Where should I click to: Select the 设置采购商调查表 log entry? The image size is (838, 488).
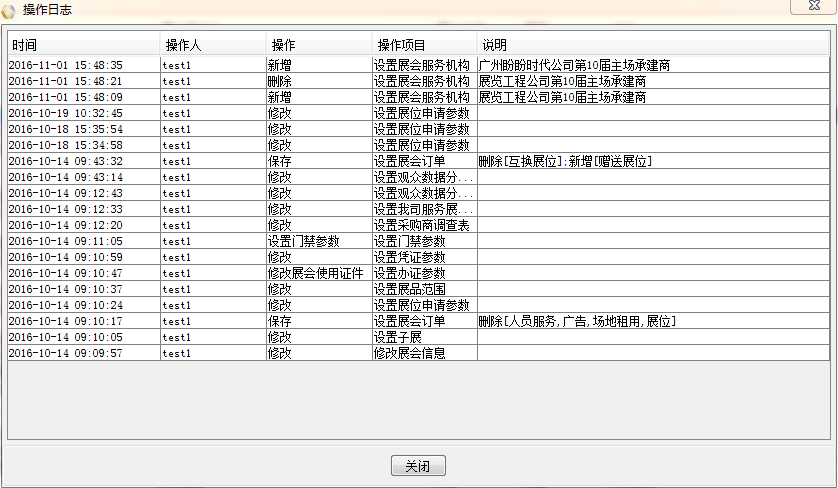pyautogui.click(x=421, y=225)
